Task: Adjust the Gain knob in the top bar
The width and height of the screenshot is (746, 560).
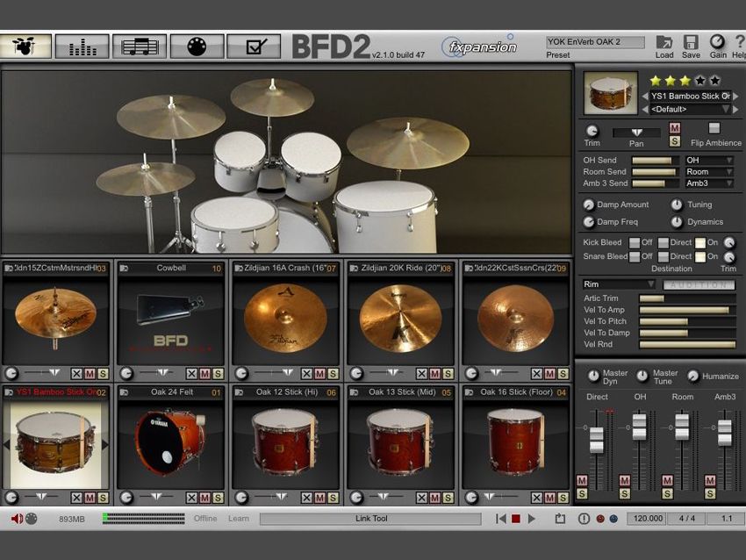Action: pos(717,42)
